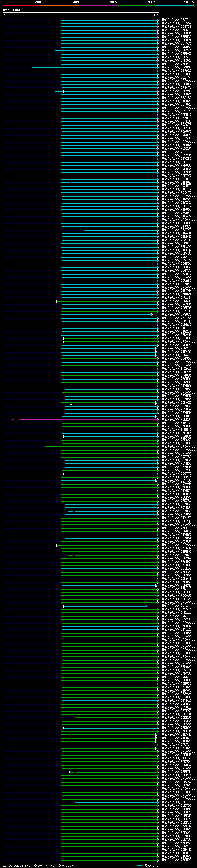This screenshot has width=197, height=868.
Task: Open hit UniRef100_A5DR84
Action: click(x=176, y=419)
